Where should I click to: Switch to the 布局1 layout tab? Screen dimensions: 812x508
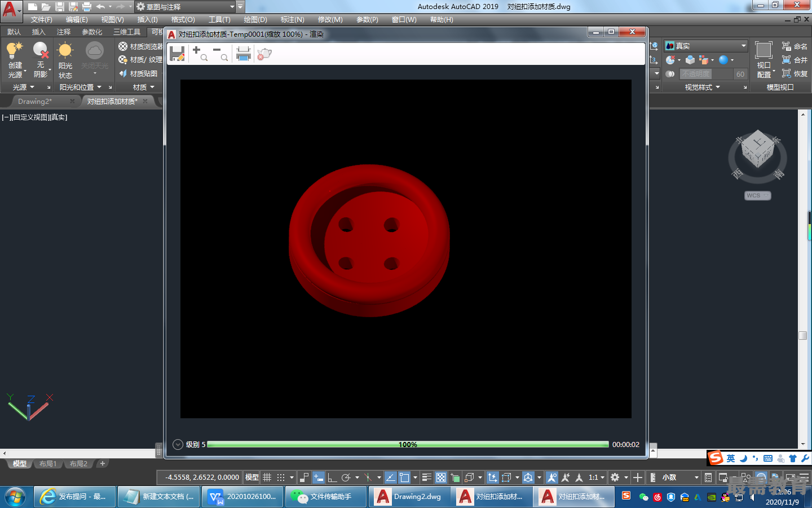point(48,463)
